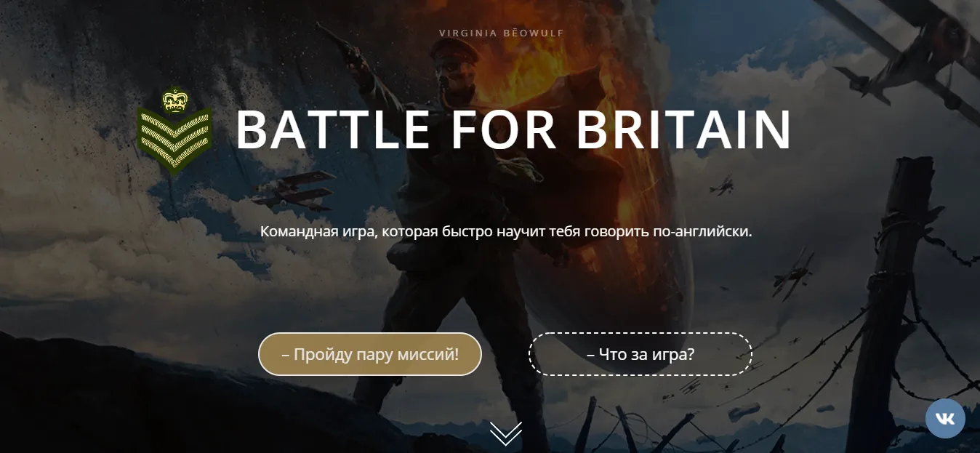Image resolution: width=980 pixels, height=453 pixels.
Task: Click the green sergeant badge logo
Action: pos(174,130)
